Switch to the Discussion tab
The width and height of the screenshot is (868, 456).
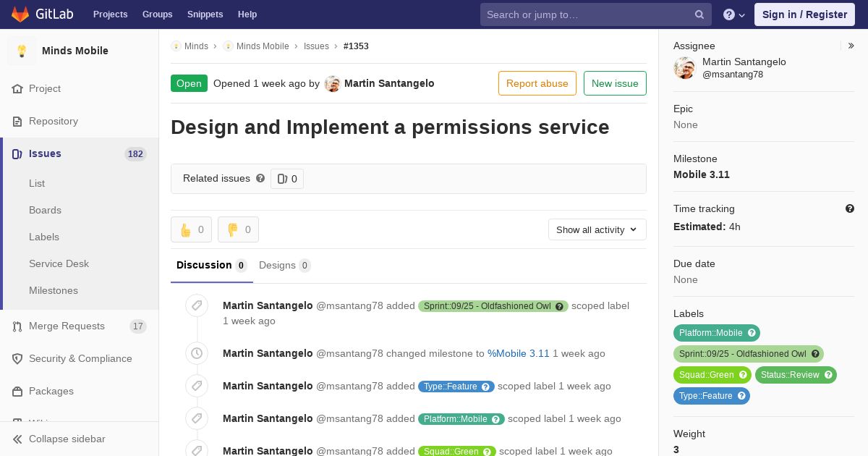(x=212, y=265)
